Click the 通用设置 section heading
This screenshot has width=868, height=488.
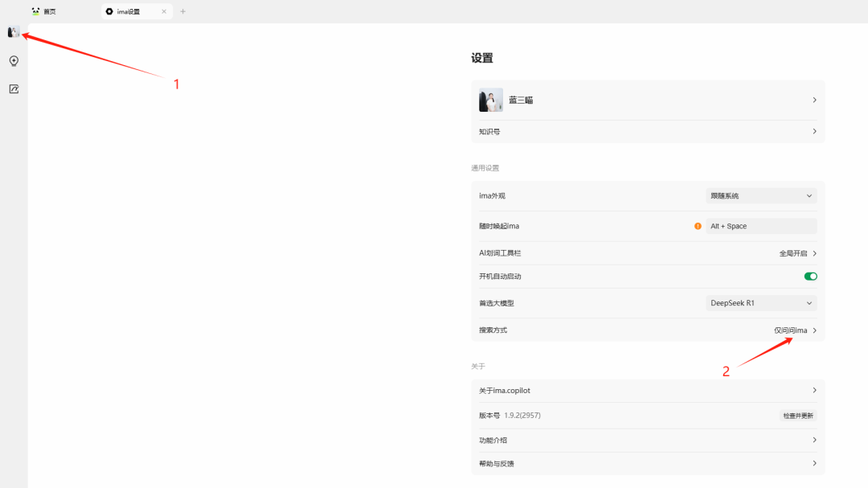[x=485, y=168]
